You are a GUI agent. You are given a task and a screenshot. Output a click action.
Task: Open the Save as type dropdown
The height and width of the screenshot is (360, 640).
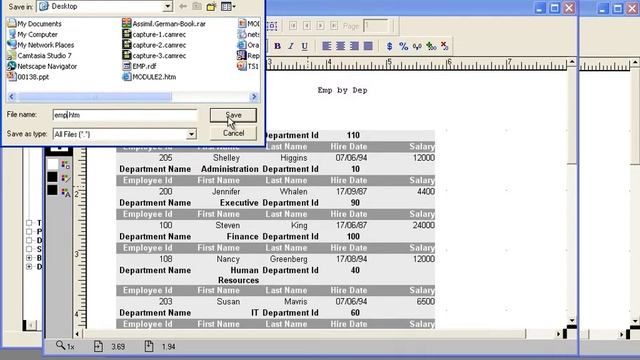[191, 134]
